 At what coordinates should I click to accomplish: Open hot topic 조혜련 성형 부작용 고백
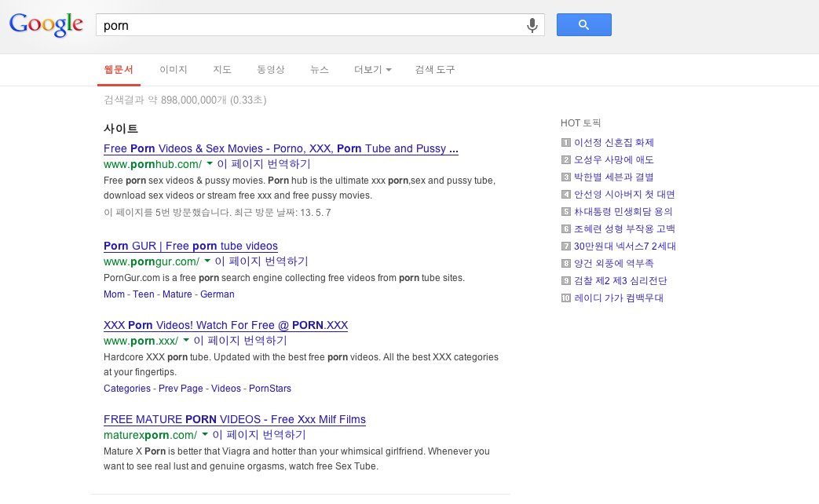[x=625, y=228]
